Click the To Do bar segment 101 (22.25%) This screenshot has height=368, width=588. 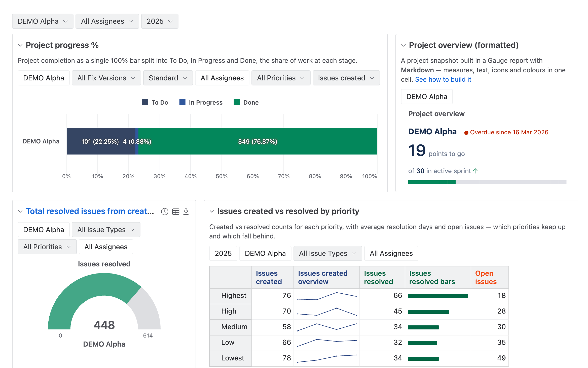[101, 141]
